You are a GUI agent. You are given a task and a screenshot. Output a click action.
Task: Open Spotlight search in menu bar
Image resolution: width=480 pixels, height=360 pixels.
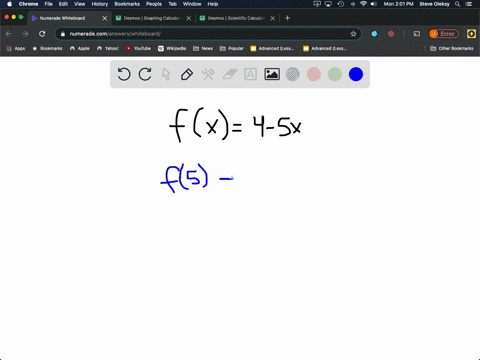pyautogui.click(x=458, y=4)
